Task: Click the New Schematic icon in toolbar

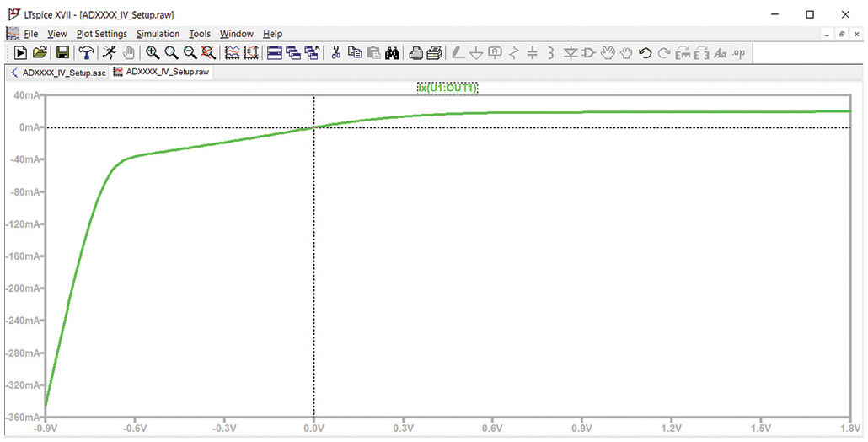Action: click(21, 53)
